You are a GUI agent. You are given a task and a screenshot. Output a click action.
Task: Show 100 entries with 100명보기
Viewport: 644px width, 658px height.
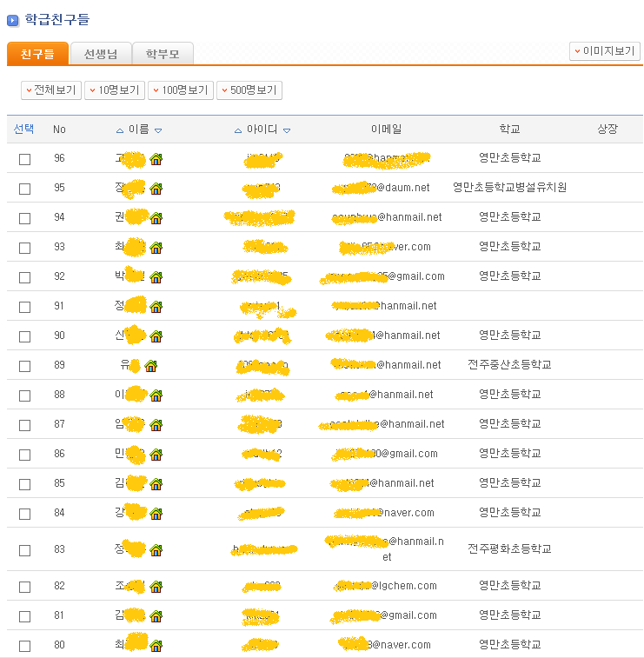point(180,90)
